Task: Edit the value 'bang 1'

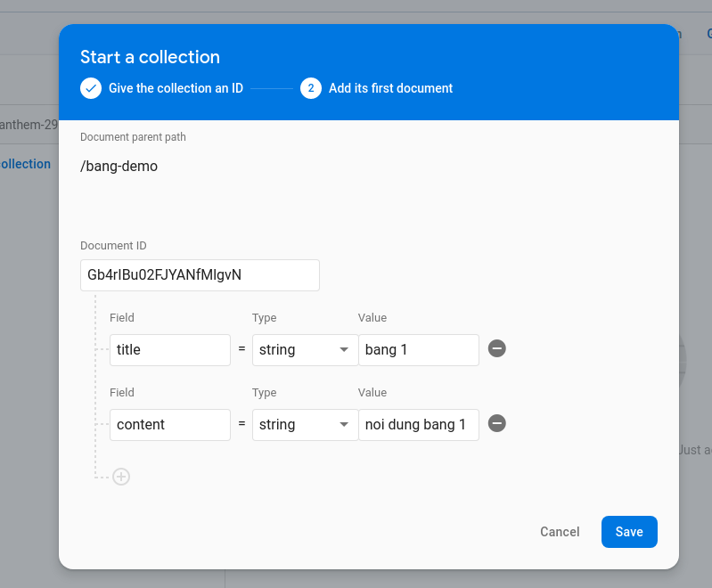Action: coord(418,350)
